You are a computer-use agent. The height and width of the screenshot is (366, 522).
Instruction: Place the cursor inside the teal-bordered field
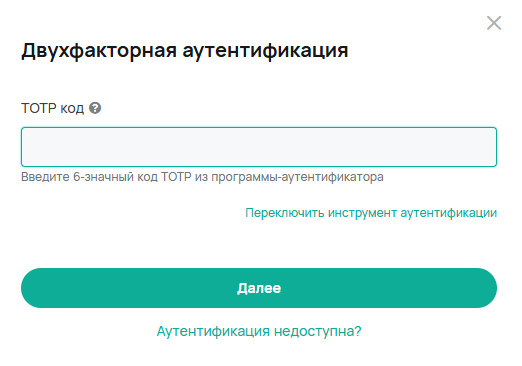click(259, 147)
